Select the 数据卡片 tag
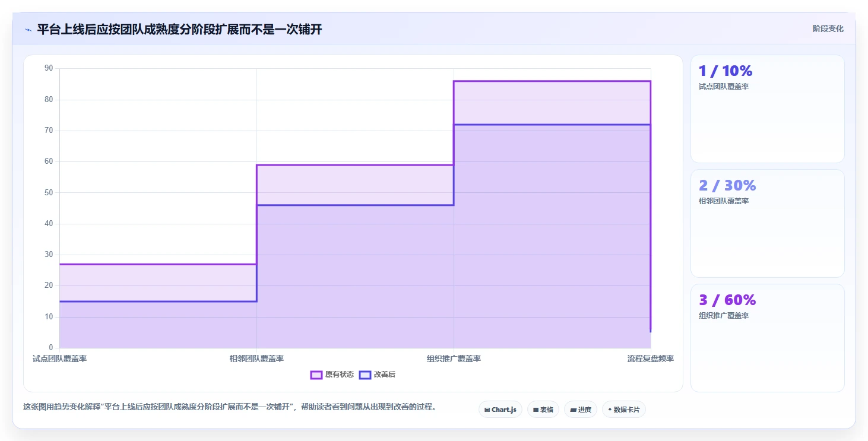This screenshot has width=868, height=441. pyautogui.click(x=624, y=410)
